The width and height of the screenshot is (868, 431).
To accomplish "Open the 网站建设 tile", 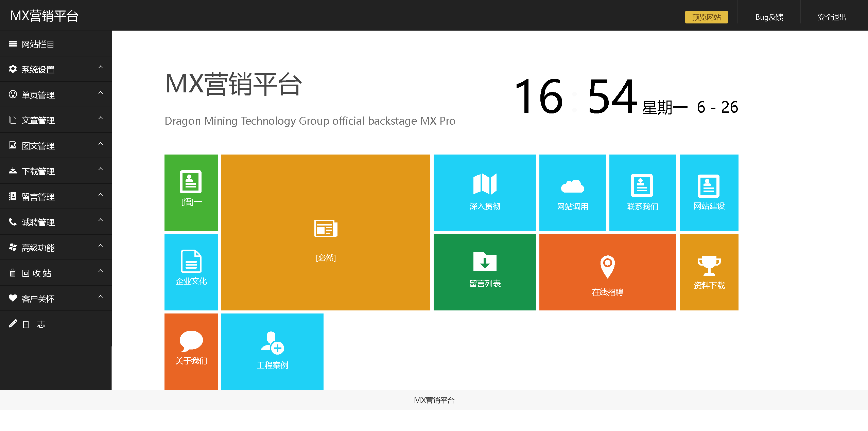I will coord(709,193).
